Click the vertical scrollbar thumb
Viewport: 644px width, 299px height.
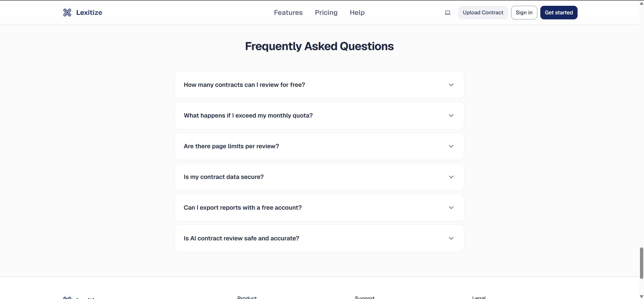coord(641,263)
